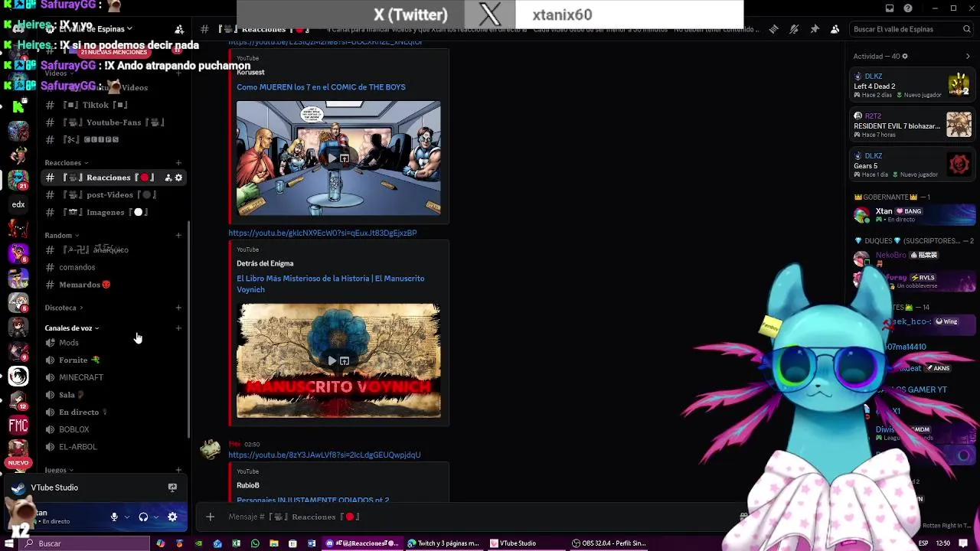Add channel to Random category plus
Screen dimensions: 980x551
coord(178,236)
